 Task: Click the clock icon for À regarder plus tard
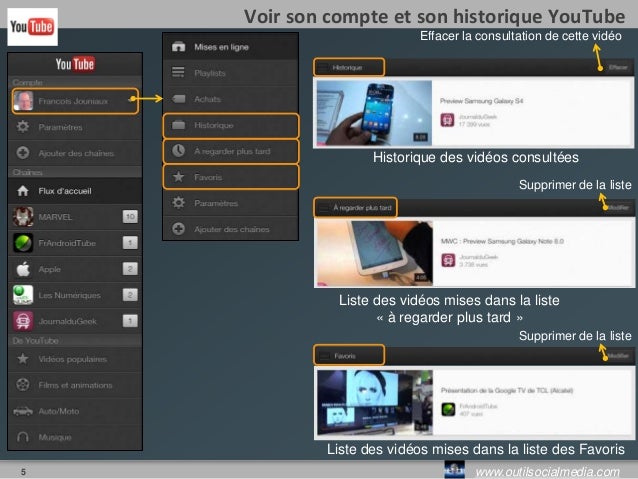click(178, 151)
